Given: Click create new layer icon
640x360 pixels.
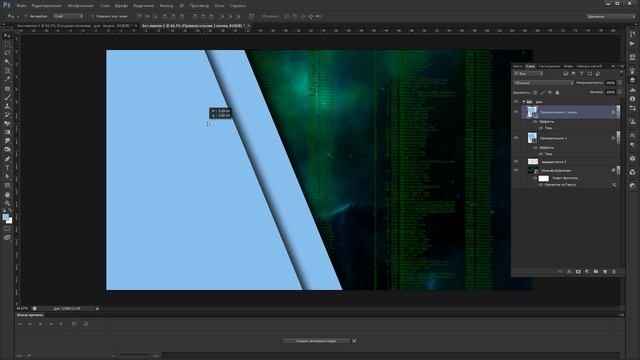Looking at the screenshot, I should (x=605, y=271).
